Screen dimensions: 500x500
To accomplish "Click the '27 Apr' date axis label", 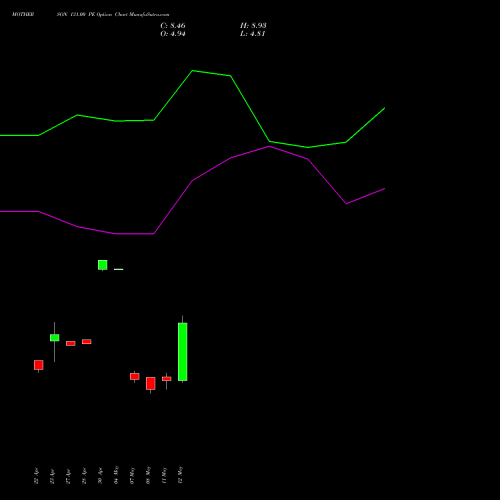I will tap(68, 476).
